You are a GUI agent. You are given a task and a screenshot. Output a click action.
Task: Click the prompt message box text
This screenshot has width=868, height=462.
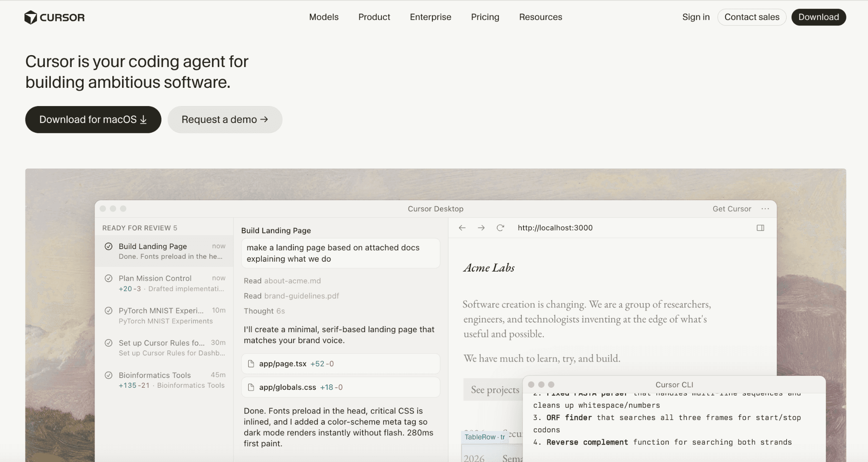pos(341,253)
